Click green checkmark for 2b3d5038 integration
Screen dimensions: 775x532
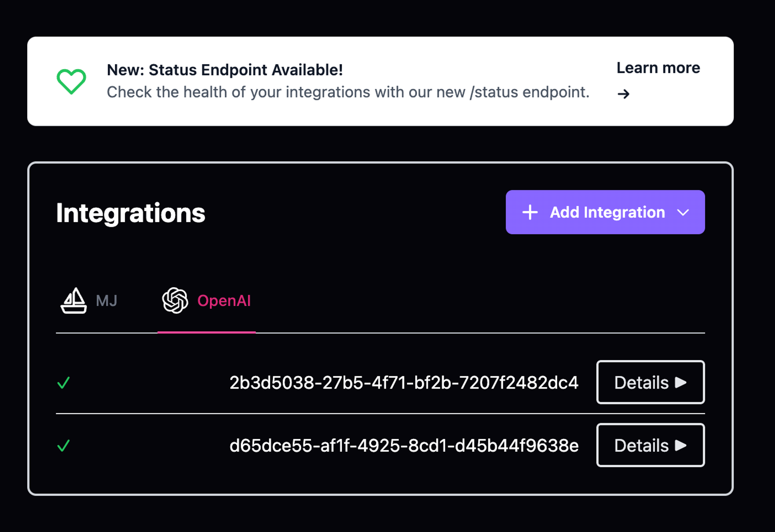pyautogui.click(x=64, y=383)
